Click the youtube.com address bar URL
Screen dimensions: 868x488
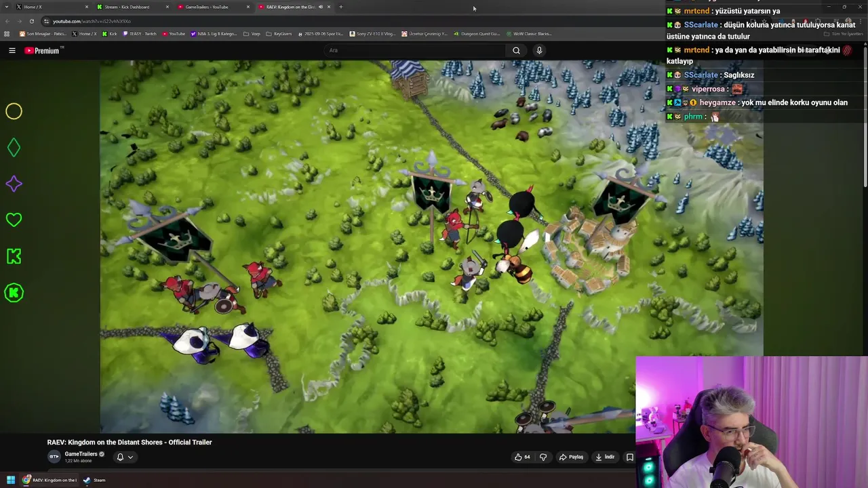coord(92,21)
